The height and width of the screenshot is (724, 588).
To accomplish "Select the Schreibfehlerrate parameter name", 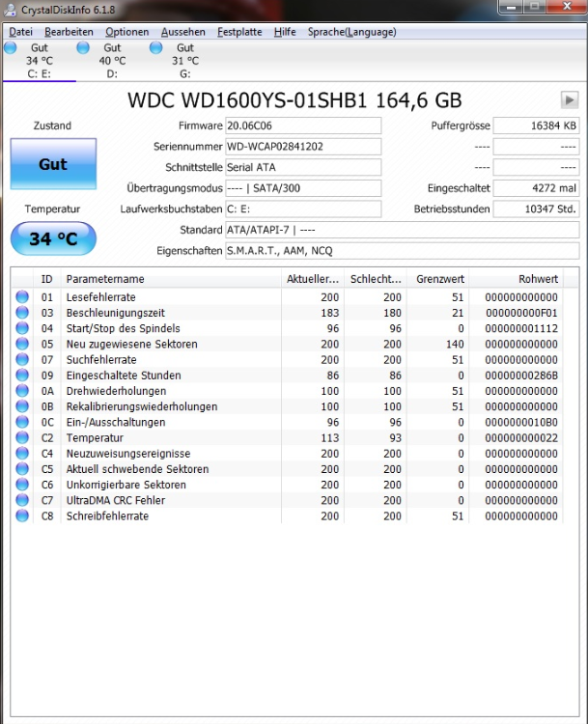I will tap(107, 515).
